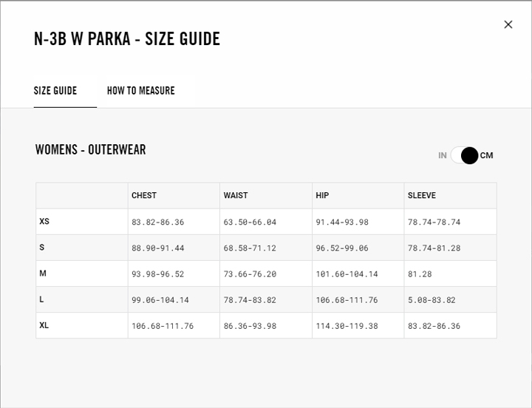The height and width of the screenshot is (408, 532).
Task: Select the M size row label
Action: (43, 273)
